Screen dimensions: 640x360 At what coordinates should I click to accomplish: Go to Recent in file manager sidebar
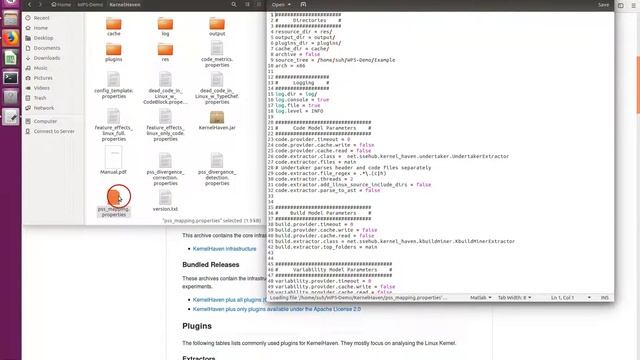[42, 18]
